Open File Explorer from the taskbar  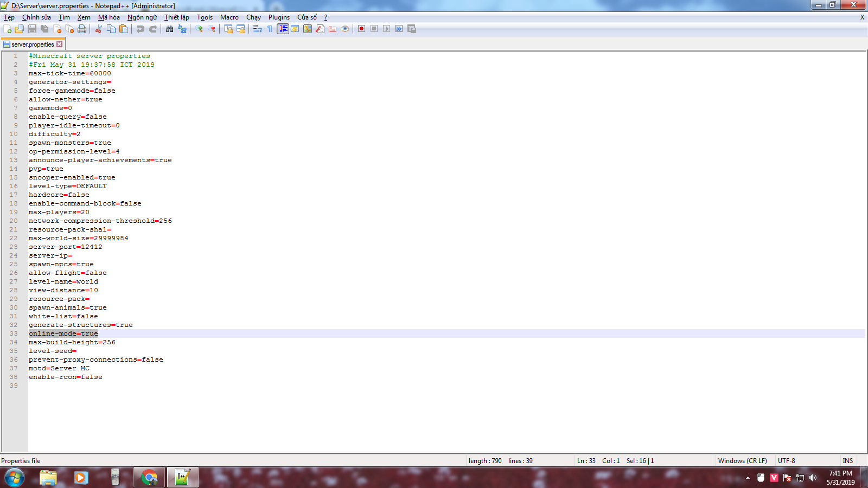point(48,478)
